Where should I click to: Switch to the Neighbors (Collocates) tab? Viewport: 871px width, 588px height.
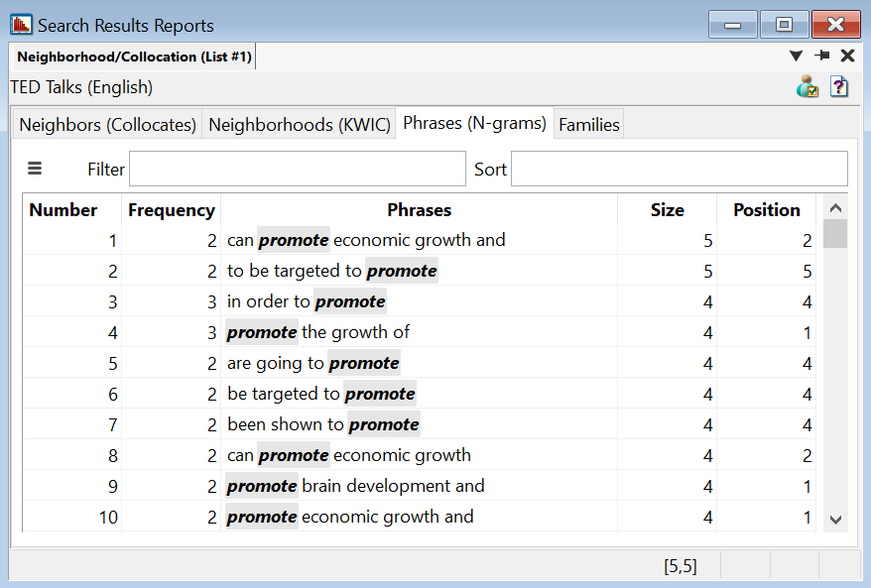(107, 125)
